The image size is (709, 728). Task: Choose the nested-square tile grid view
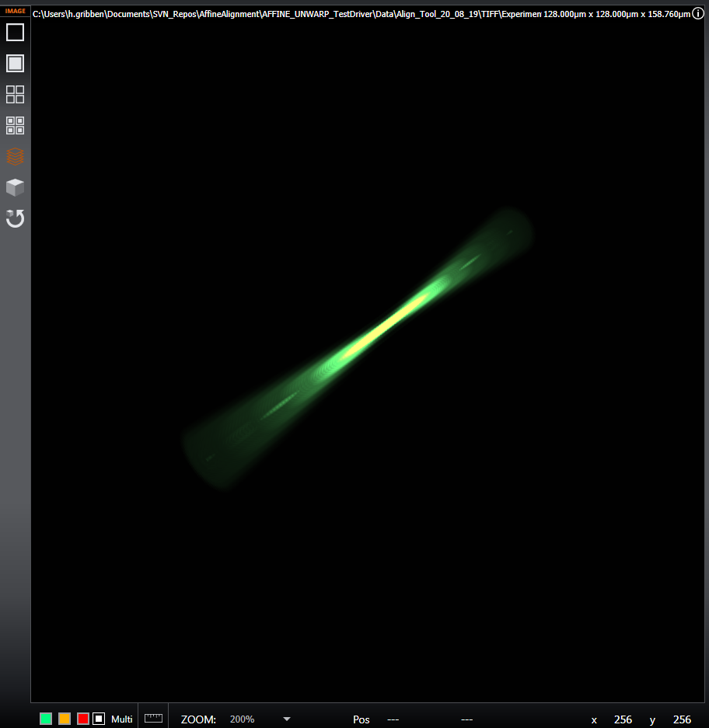coord(16,125)
